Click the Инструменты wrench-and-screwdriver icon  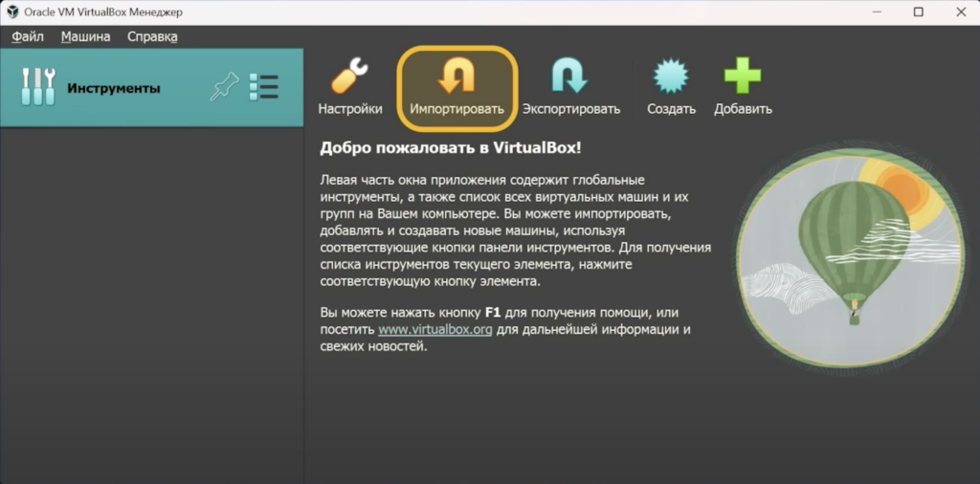37,88
